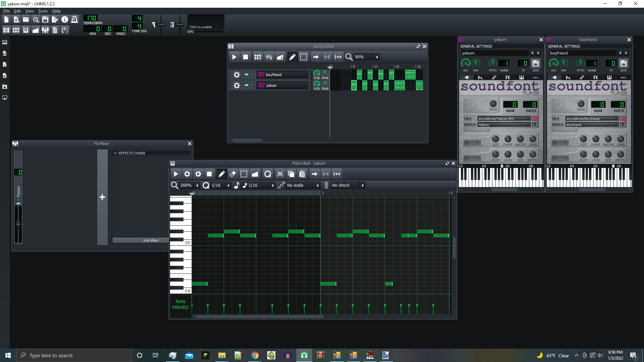Click the Cut icon in Piano Roll toolbar
The image size is (644, 362).
coord(280,174)
